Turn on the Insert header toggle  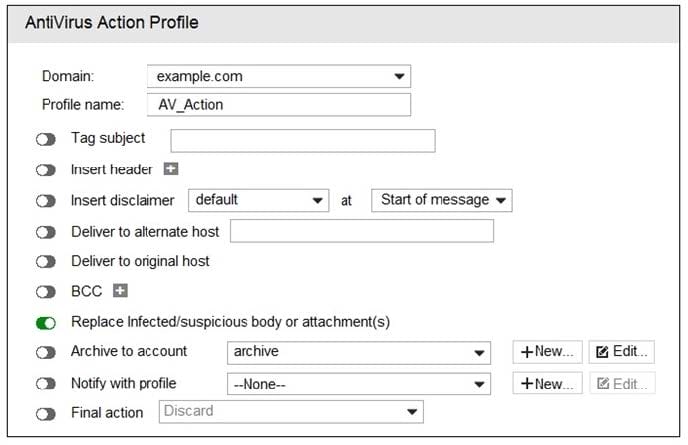[x=46, y=170]
